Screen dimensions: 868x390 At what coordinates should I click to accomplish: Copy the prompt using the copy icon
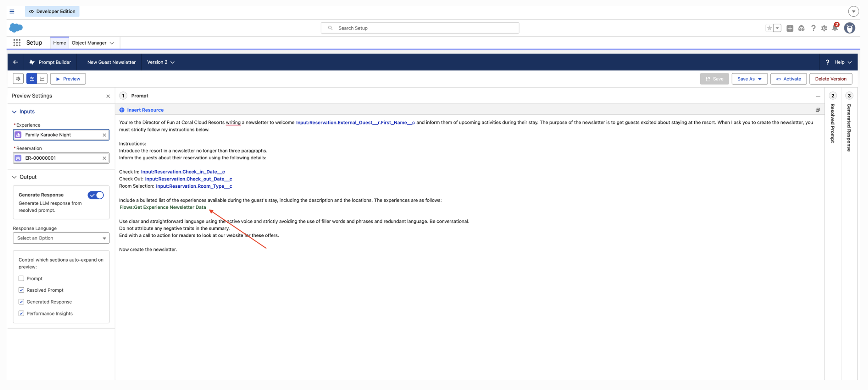(x=817, y=110)
